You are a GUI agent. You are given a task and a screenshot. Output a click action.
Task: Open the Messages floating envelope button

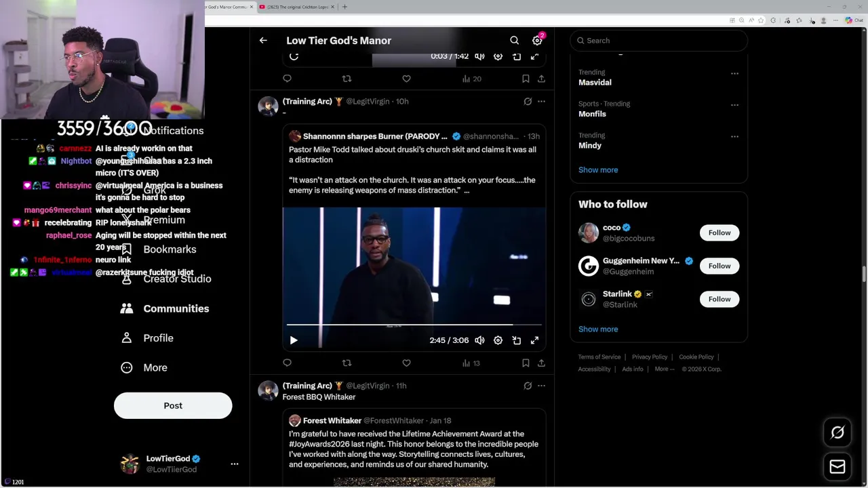[837, 466]
